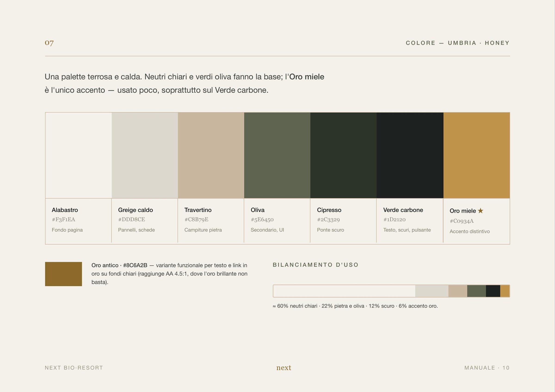Select the Alabastro color swatch
555x392 pixels.
(79, 155)
